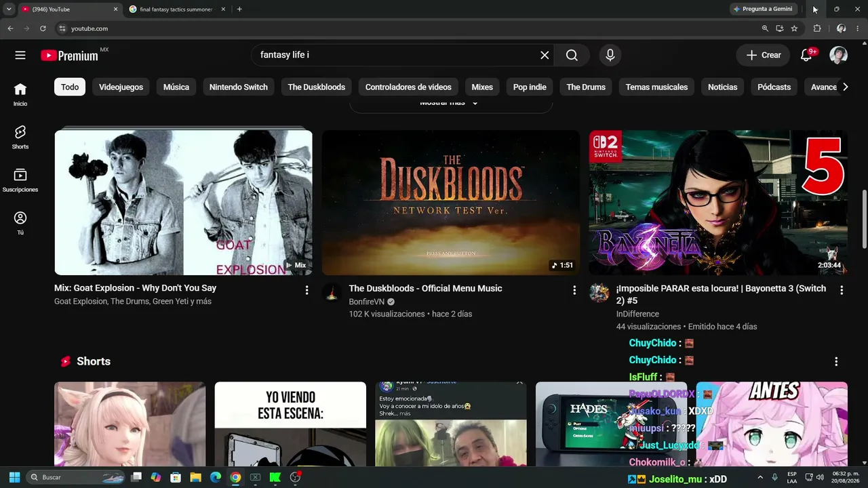
Task: Open the install app icon in address bar
Action: (x=780, y=28)
